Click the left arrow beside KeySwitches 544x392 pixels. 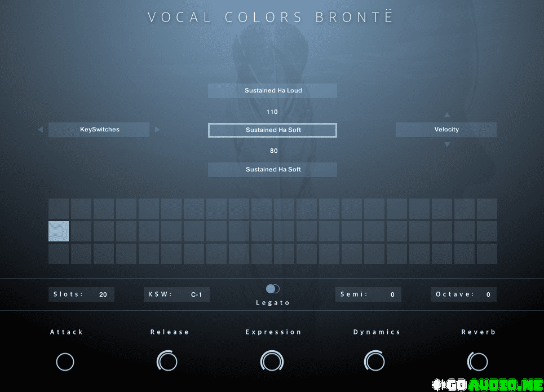click(x=40, y=130)
